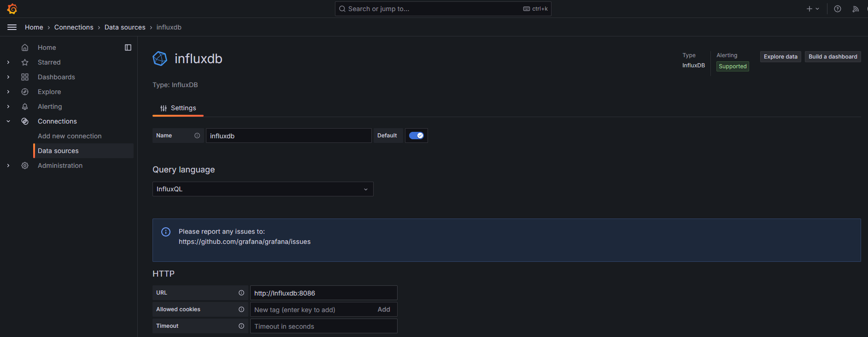This screenshot has width=868, height=337.
Task: Click the Home label in sidebar
Action: (x=47, y=47)
